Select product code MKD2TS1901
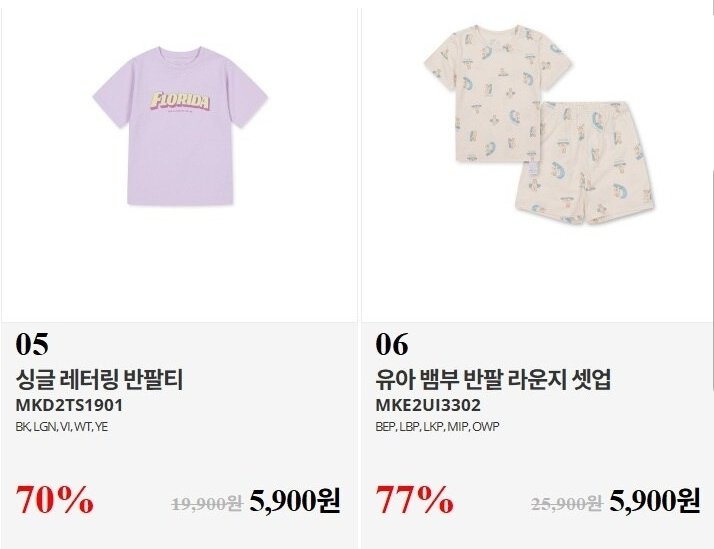The height and width of the screenshot is (549, 714). coord(69,406)
